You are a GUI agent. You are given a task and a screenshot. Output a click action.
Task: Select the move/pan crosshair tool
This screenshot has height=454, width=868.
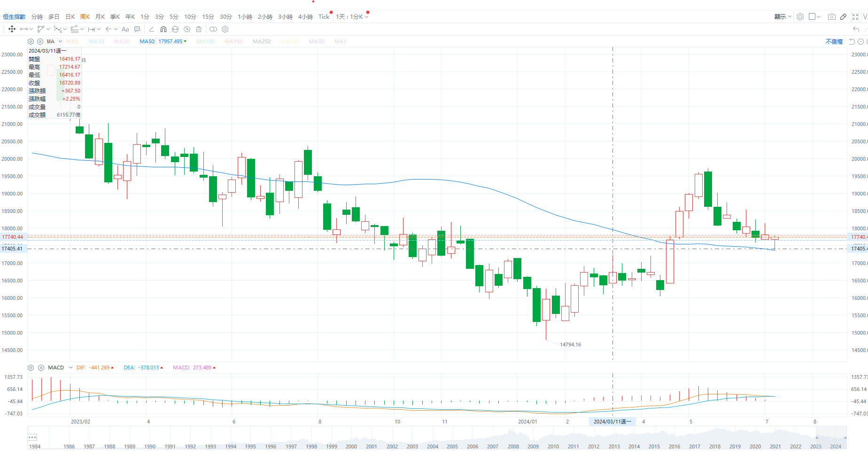pos(12,29)
